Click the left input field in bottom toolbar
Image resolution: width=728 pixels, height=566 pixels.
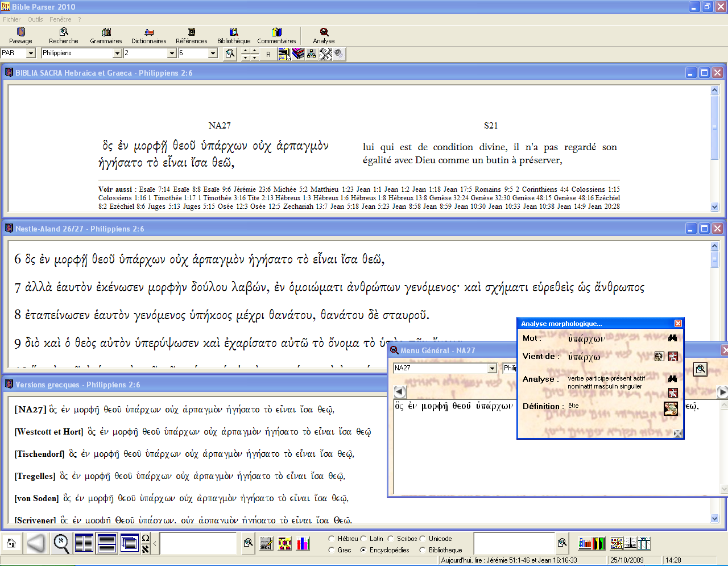(198, 543)
